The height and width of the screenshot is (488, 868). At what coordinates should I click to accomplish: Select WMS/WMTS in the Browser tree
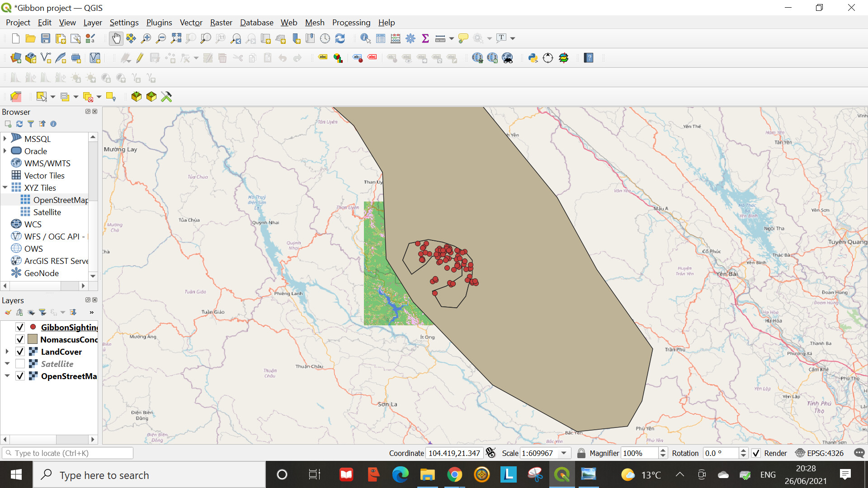click(x=47, y=163)
